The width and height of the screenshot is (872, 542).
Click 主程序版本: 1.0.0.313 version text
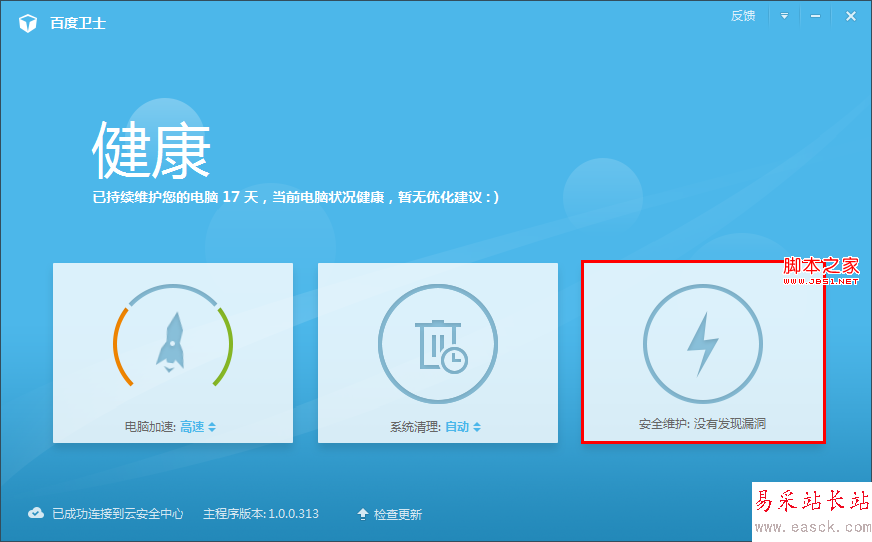[x=261, y=514]
